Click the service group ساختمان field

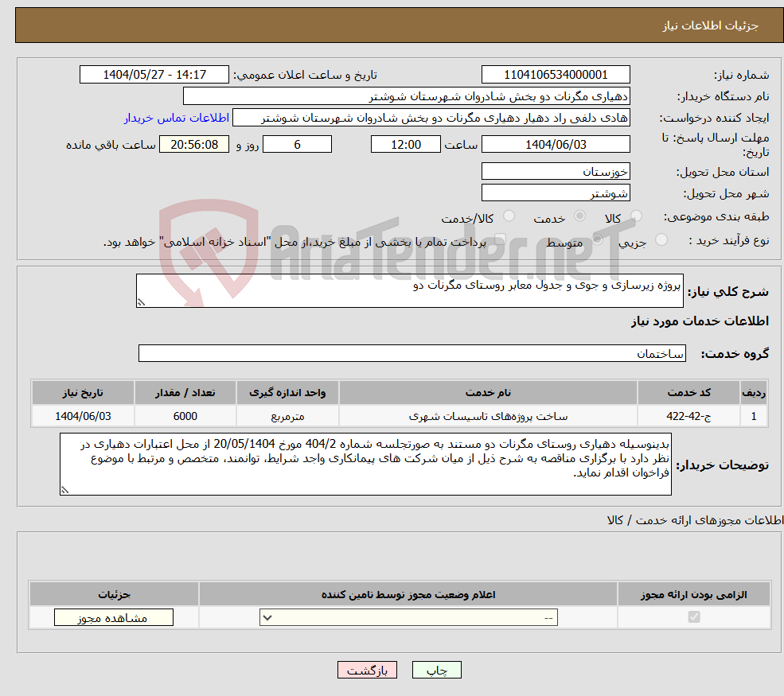412,353
